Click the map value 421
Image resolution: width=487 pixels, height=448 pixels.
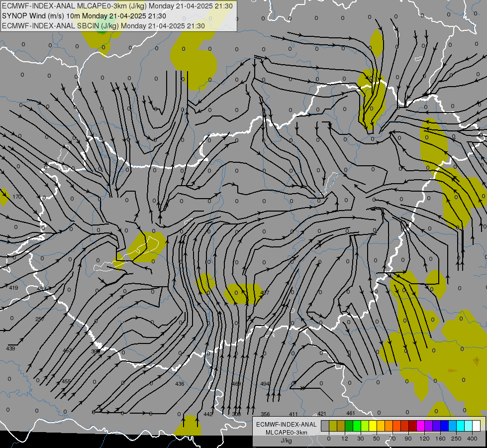(x=322, y=414)
